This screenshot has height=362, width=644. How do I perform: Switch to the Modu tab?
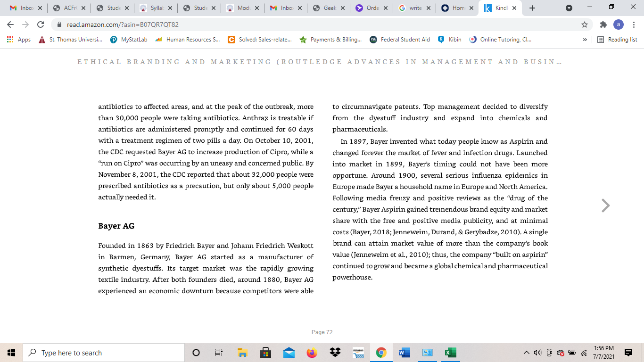242,8
